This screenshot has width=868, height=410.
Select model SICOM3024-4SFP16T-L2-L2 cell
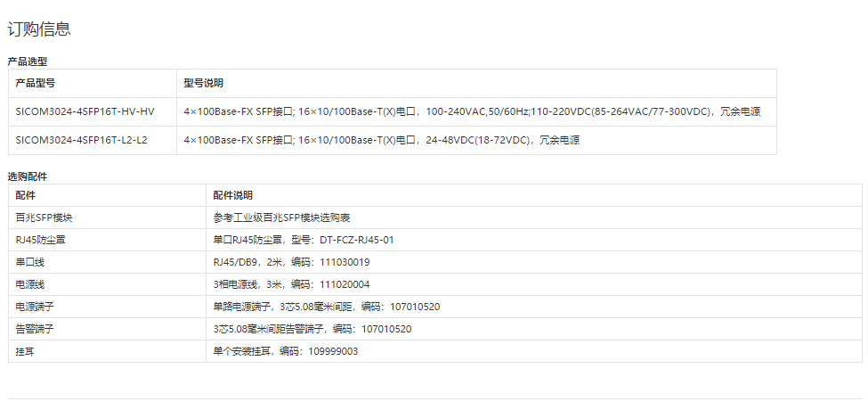81,140
